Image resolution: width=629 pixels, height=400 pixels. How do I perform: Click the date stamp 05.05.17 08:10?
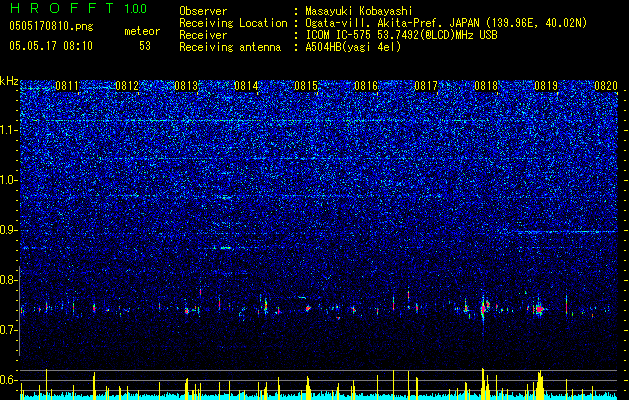[x=51, y=46]
